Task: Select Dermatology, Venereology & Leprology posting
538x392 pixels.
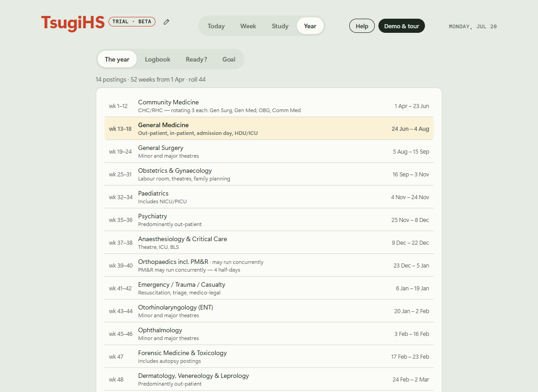Action: point(269,379)
